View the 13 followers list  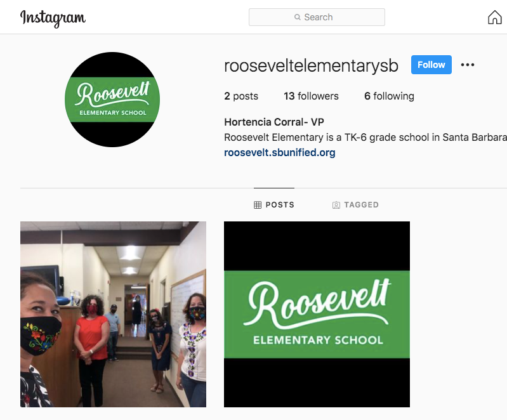[x=311, y=96]
